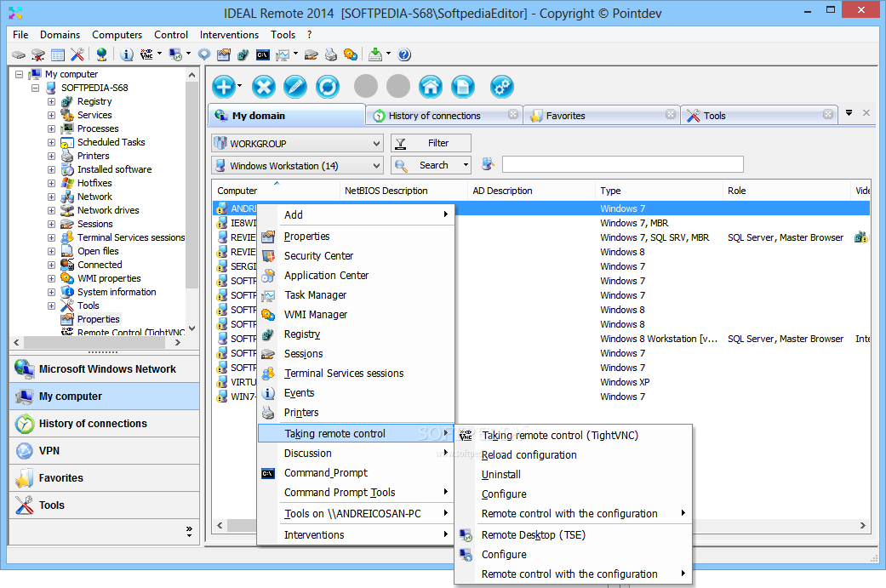Open the File menu
The height and width of the screenshot is (588, 886).
tap(20, 35)
